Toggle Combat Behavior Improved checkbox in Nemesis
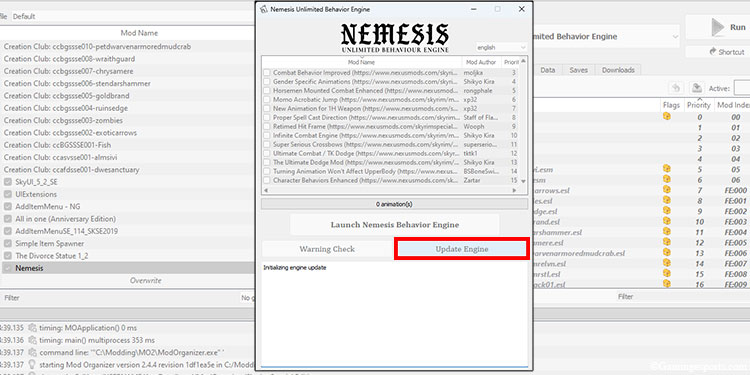 tap(267, 73)
